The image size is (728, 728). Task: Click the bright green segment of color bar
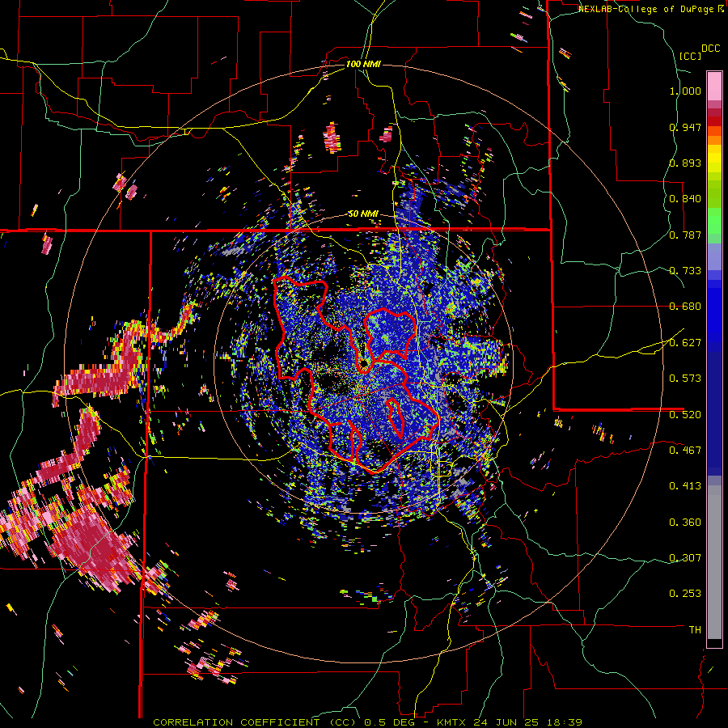coord(714,221)
